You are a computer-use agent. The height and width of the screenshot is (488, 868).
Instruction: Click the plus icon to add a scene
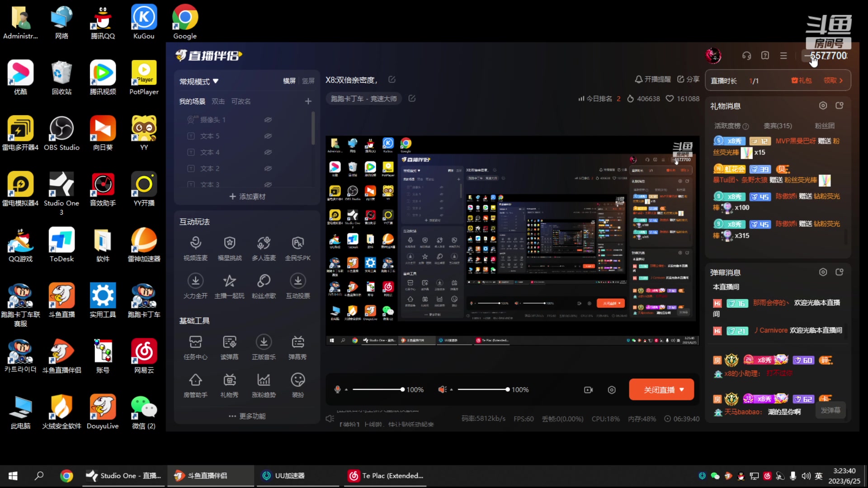point(308,101)
